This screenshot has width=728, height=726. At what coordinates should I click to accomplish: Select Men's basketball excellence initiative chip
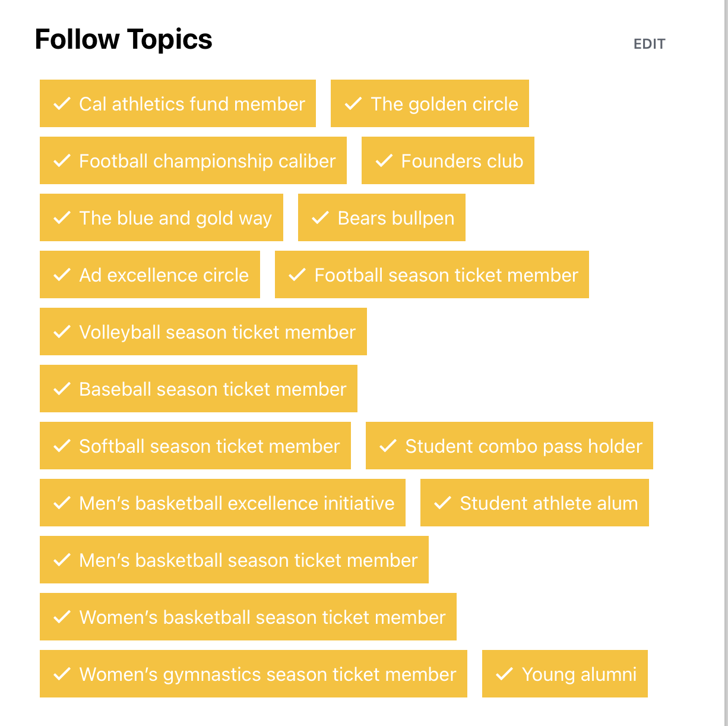click(223, 503)
